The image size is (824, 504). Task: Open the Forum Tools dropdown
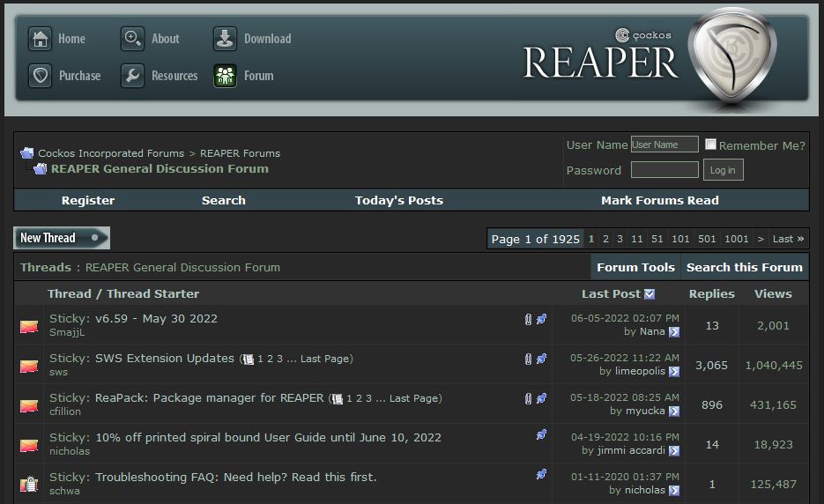coord(635,267)
